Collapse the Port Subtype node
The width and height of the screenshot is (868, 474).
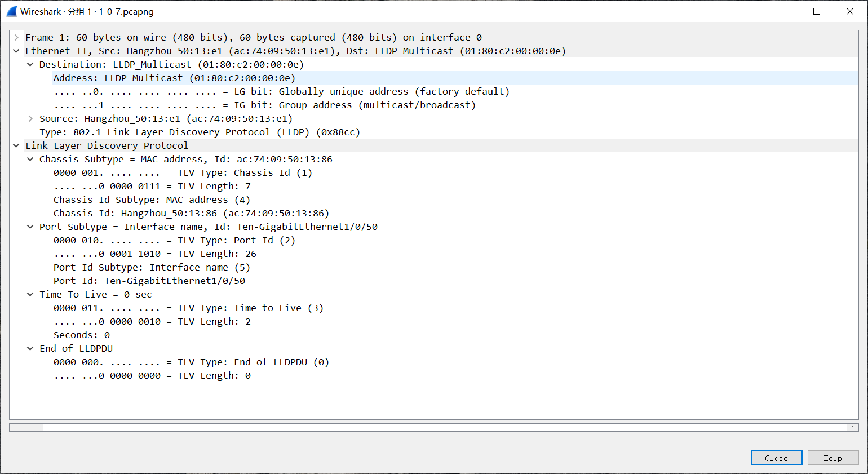(30, 227)
